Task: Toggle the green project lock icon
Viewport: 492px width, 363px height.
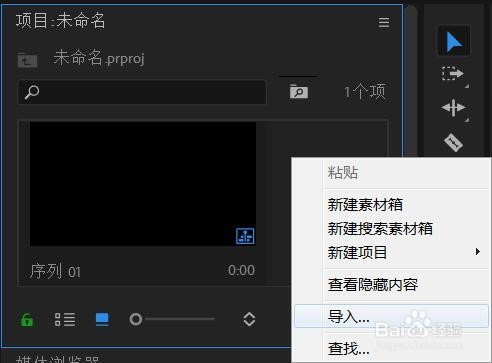Action: click(x=27, y=320)
